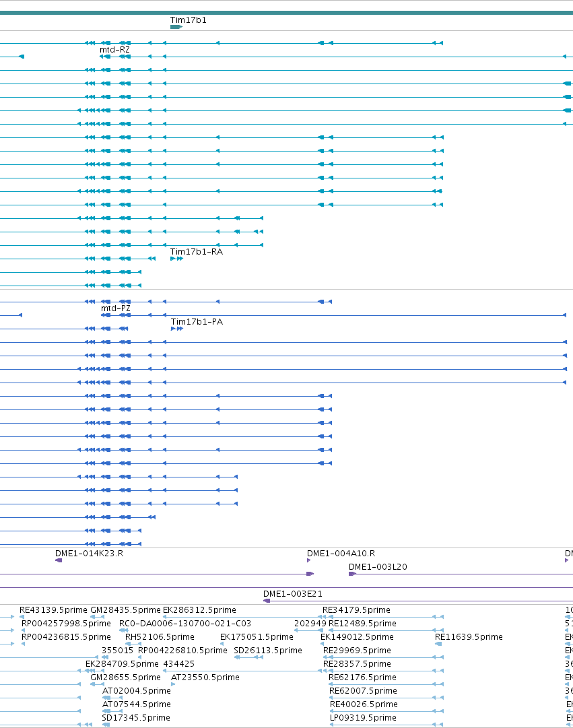Click the small DME1-004A10.R purple arrow
The width and height of the screenshot is (573, 728).
[x=309, y=560]
